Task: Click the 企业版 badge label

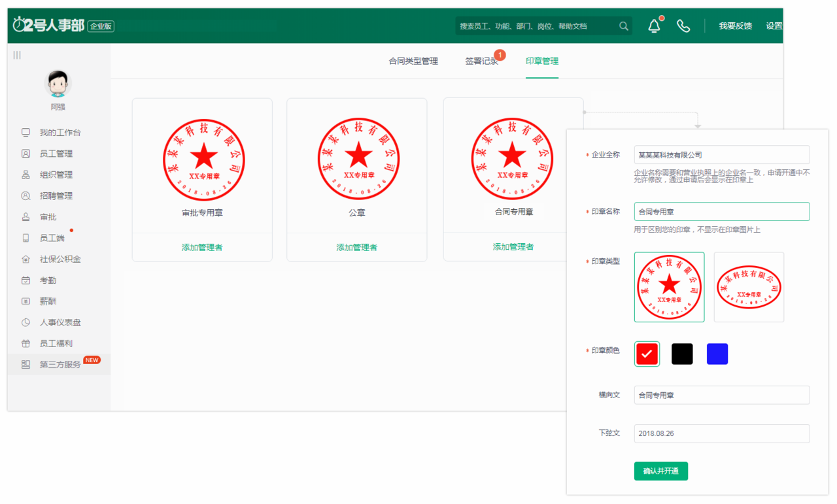Action: pos(101,26)
